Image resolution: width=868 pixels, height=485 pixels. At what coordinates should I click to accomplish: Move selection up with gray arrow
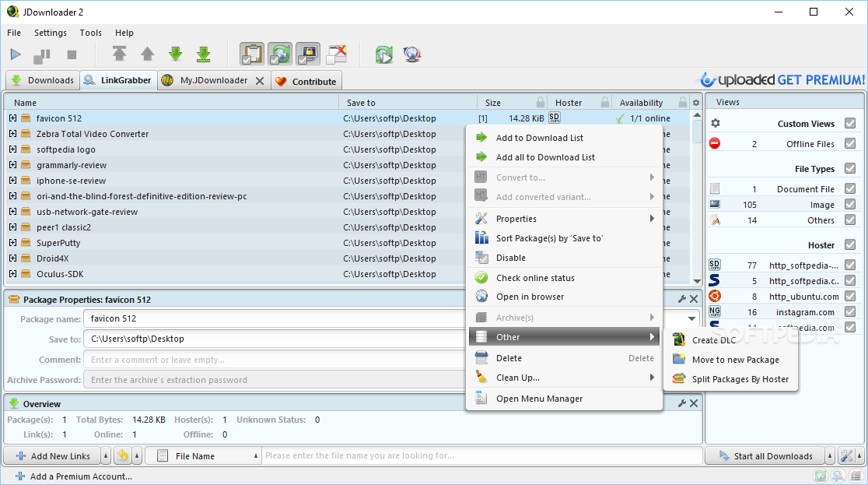pyautogui.click(x=147, y=54)
